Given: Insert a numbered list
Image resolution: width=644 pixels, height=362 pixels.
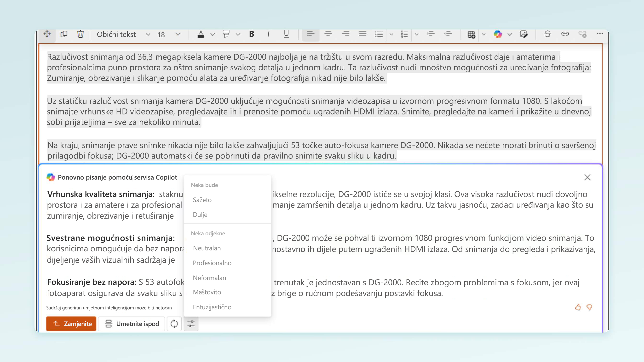Looking at the screenshot, I should point(404,34).
